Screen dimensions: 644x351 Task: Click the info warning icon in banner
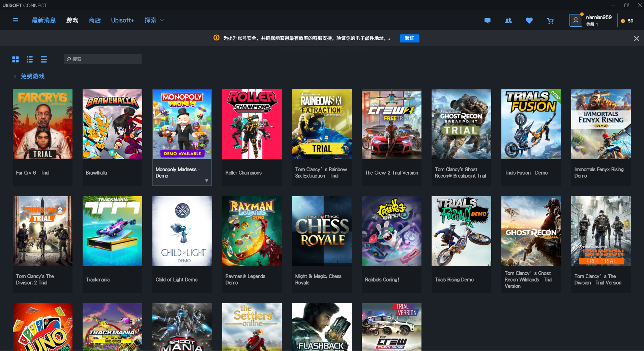click(x=216, y=38)
